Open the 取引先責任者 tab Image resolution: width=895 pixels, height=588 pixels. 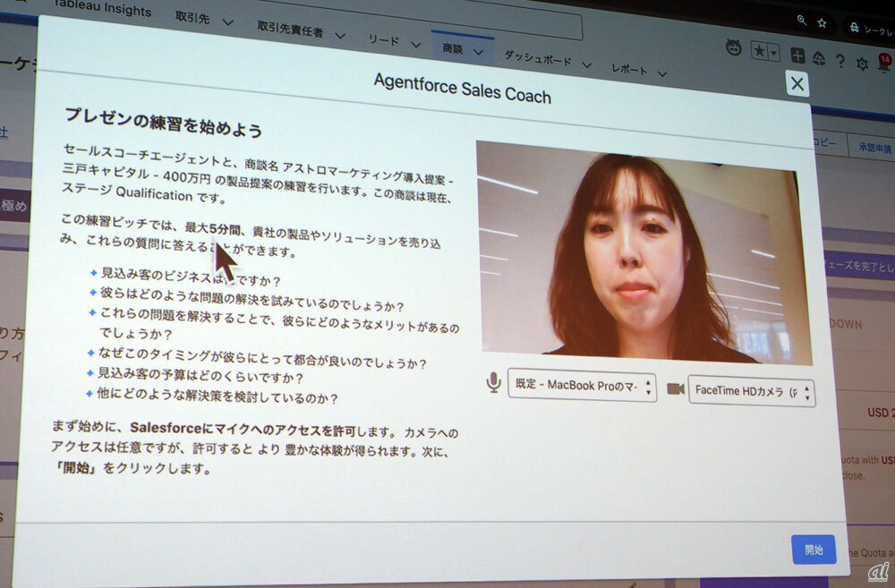pyautogui.click(x=290, y=29)
